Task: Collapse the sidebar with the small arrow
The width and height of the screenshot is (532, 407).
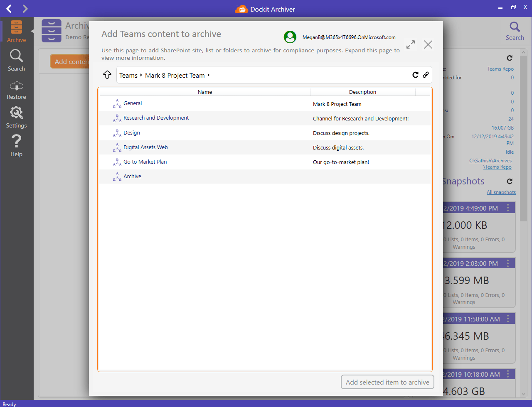Action: click(32, 31)
